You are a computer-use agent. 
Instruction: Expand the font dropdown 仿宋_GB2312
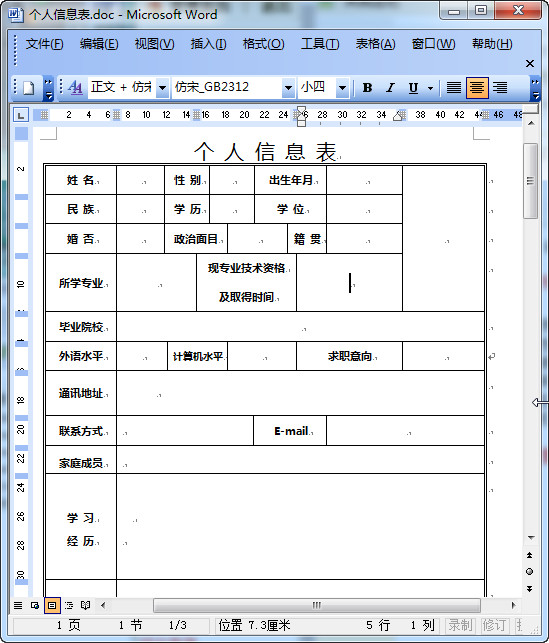click(x=288, y=88)
